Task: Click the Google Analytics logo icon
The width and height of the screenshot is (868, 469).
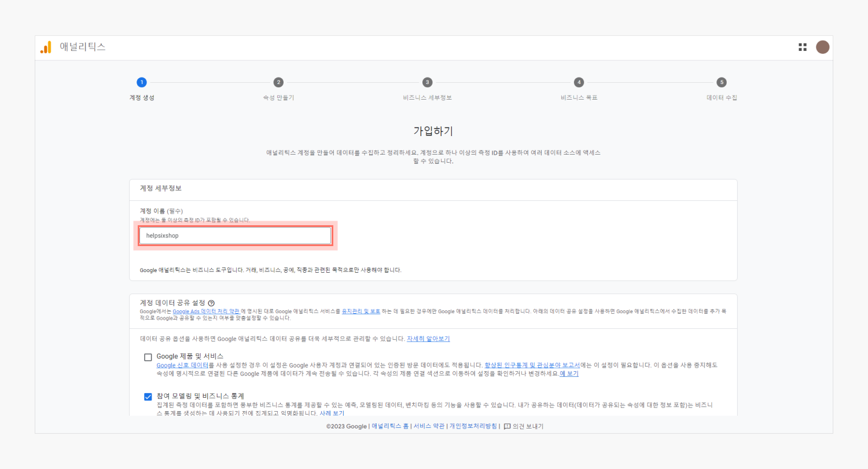Action: click(46, 47)
